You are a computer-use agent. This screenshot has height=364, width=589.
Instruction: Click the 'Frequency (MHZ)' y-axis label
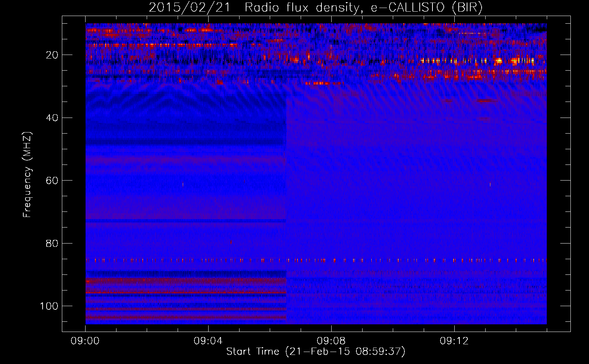[x=27, y=175]
